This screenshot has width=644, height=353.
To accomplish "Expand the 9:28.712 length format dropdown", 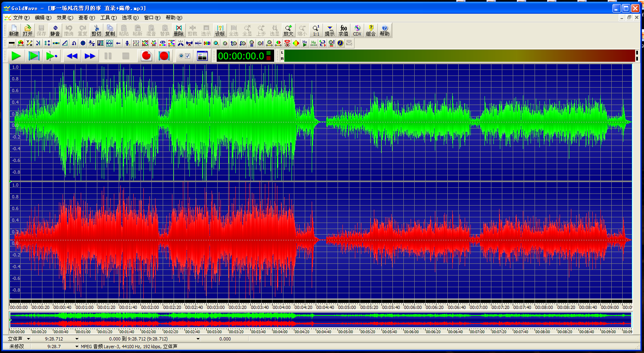I will [77, 339].
